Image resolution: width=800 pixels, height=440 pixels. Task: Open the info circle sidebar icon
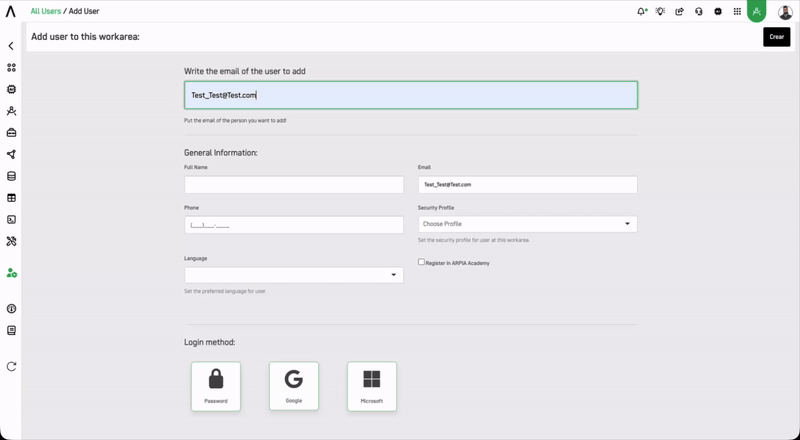point(11,309)
